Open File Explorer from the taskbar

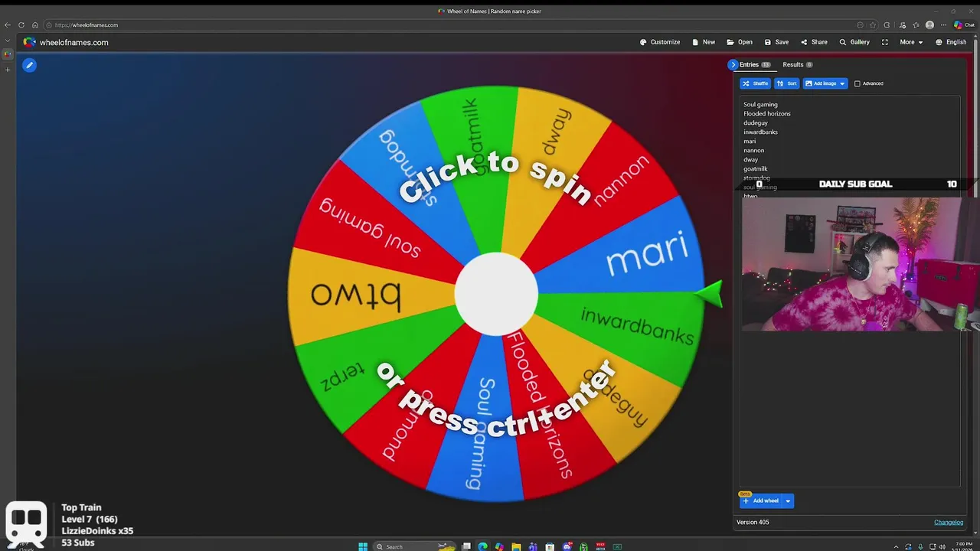point(516,546)
